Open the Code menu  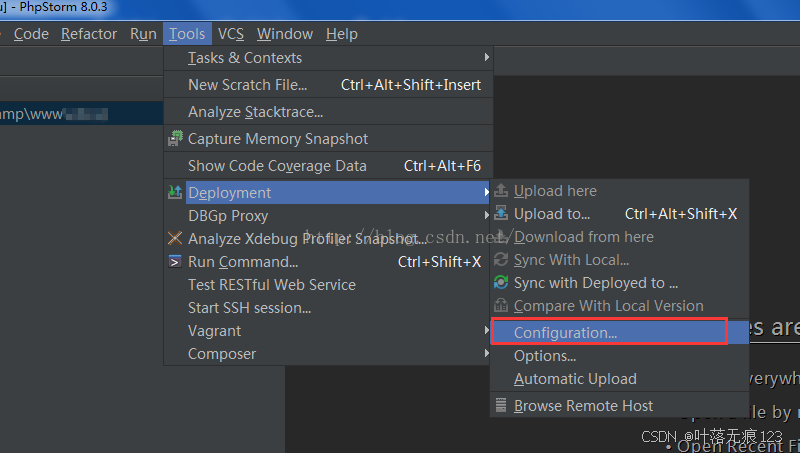tap(31, 34)
